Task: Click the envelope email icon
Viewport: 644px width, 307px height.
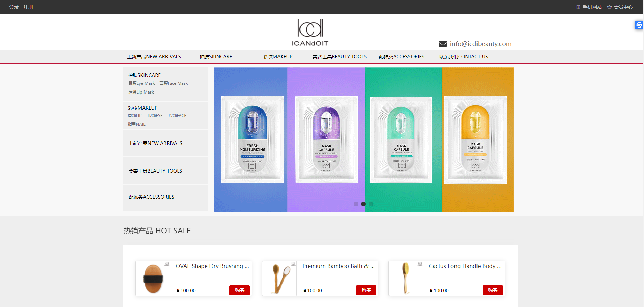Action: click(x=443, y=44)
